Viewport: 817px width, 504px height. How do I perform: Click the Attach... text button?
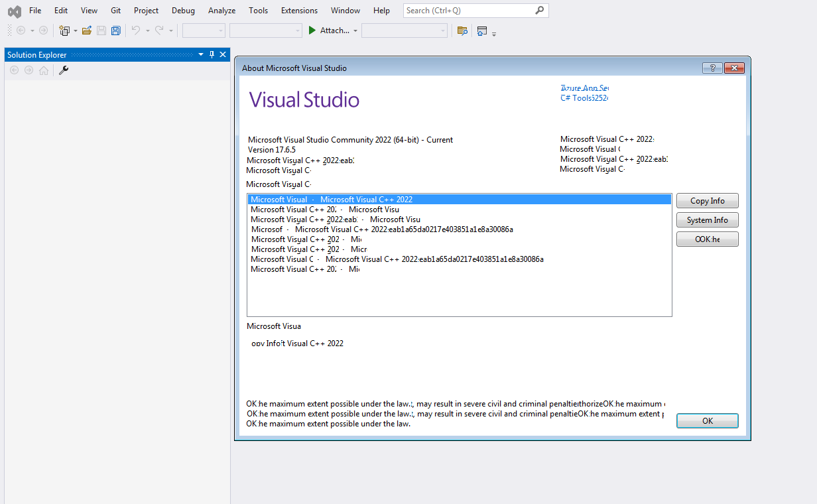334,31
